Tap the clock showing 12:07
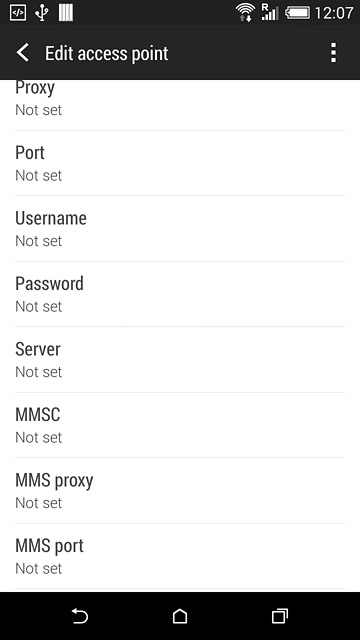 click(334, 13)
